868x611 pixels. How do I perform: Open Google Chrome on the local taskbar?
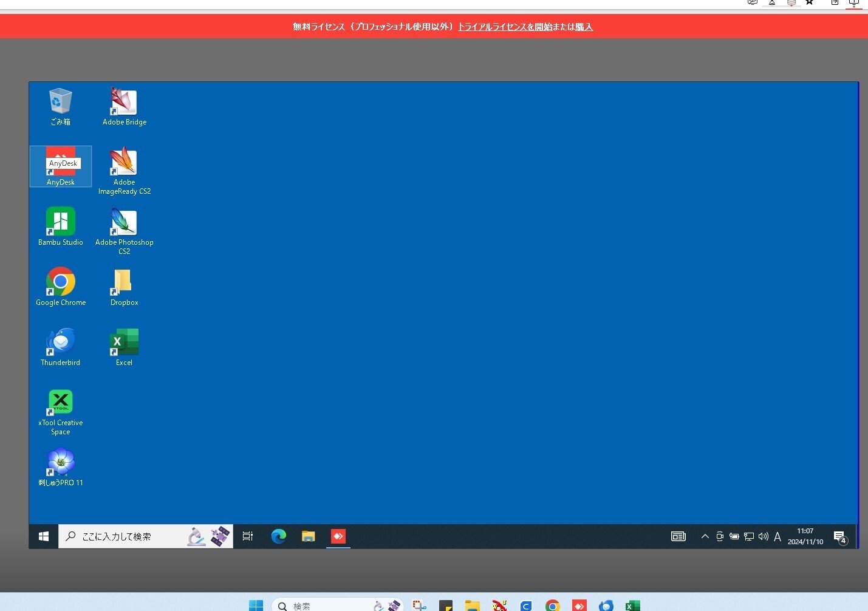click(x=552, y=606)
